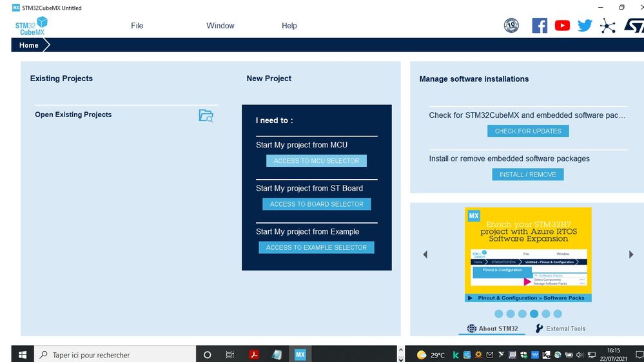Switch to the About STM32 tab
644x362 pixels.
tap(492, 329)
